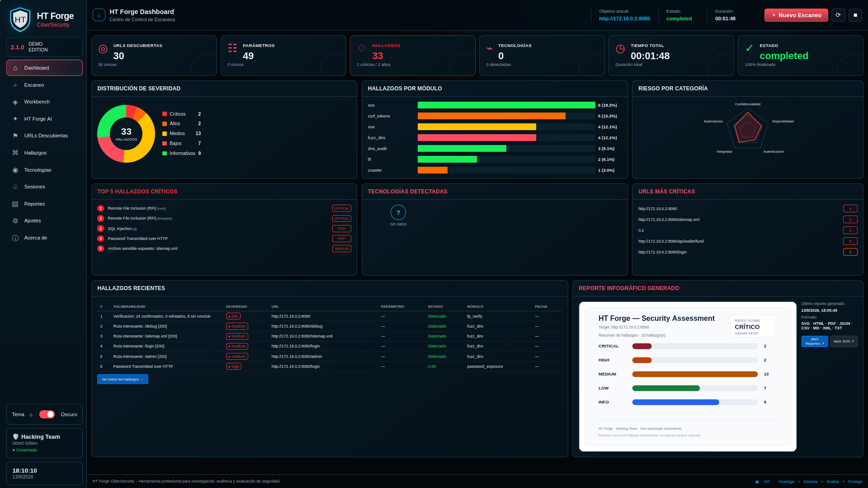Screen dimensions: 868x488
Task: Click the refresh icon in the header
Action: coord(838,15)
